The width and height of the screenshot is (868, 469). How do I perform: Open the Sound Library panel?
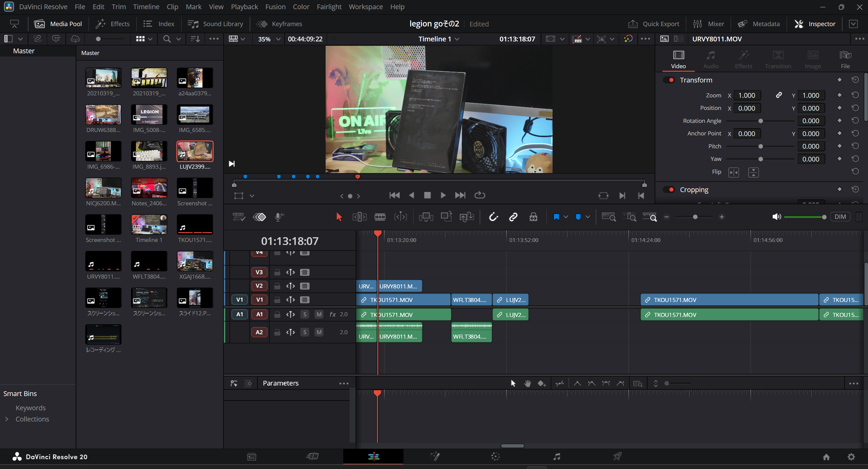click(x=215, y=24)
